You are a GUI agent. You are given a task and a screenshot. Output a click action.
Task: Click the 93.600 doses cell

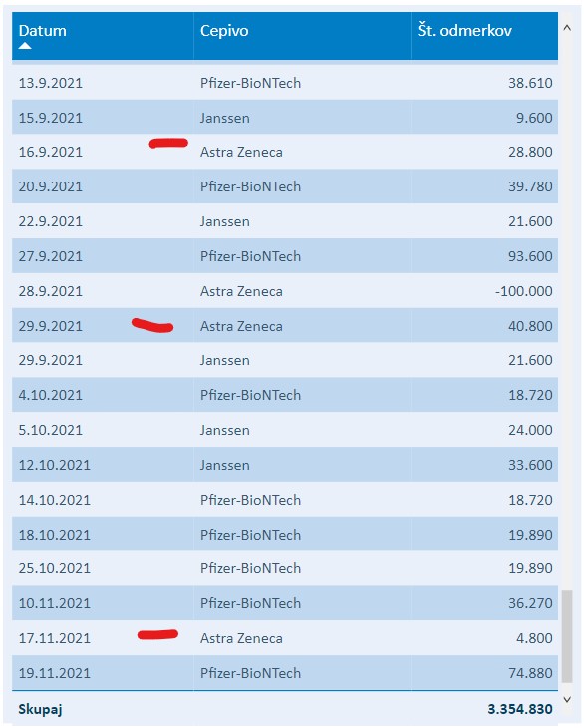pyautogui.click(x=530, y=256)
